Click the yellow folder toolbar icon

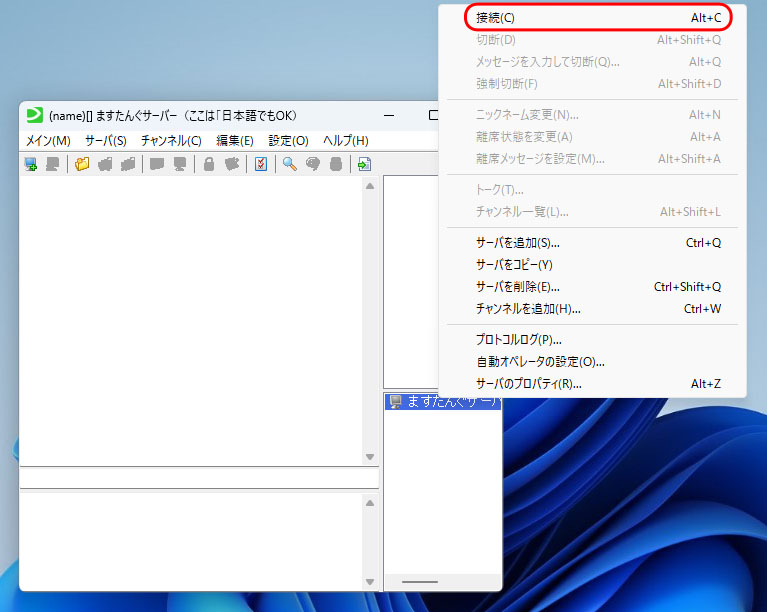point(82,164)
